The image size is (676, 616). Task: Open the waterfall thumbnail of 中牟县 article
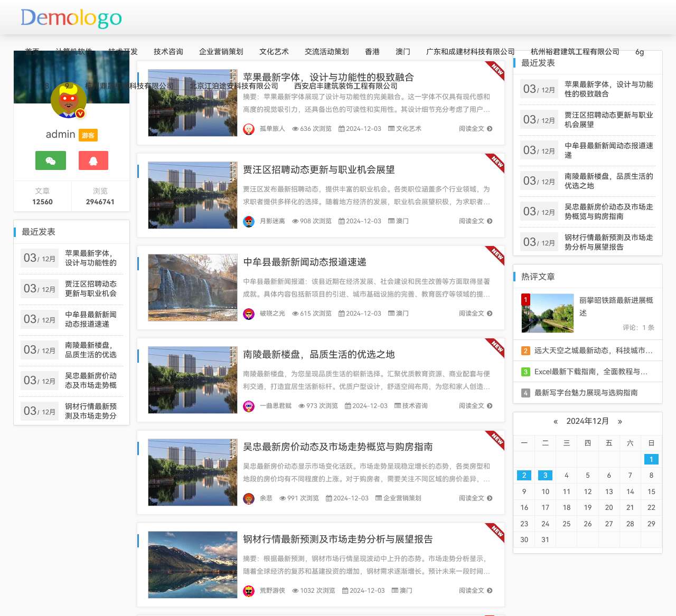[x=192, y=288]
